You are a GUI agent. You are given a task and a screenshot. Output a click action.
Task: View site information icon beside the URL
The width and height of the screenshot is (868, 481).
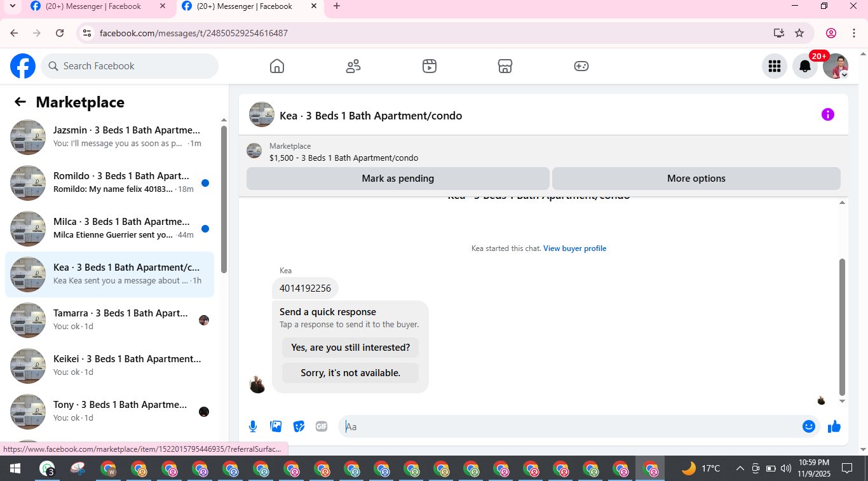coord(87,33)
